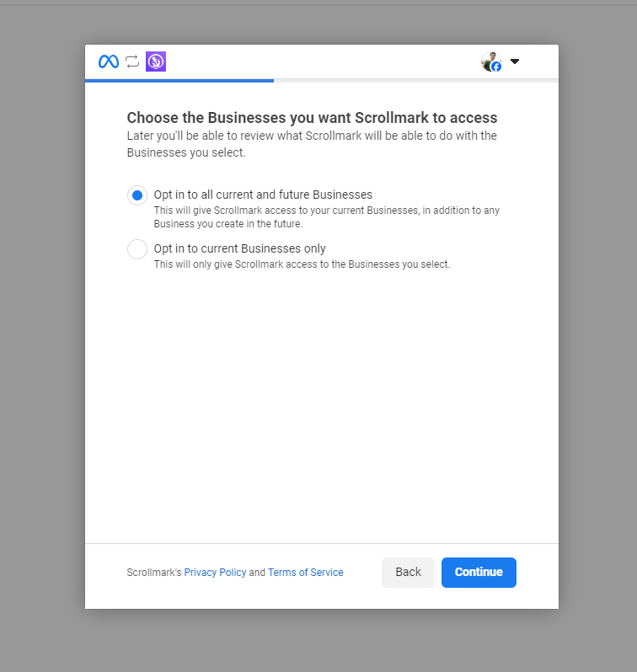The image size is (637, 672).
Task: Click the blue filled part of the progress bar
Action: [x=179, y=81]
